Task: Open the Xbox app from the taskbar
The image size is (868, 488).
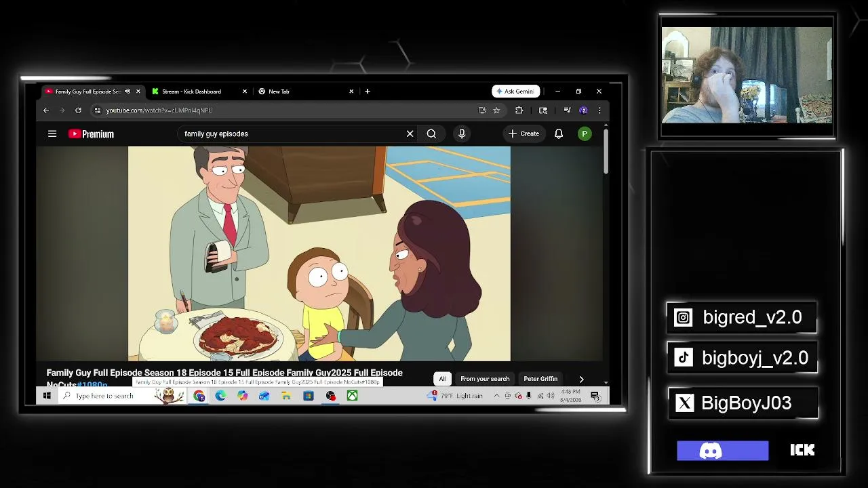Action: pos(353,396)
